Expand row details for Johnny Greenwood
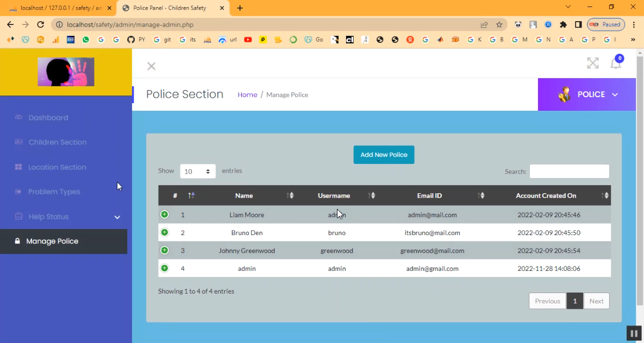Viewport: 644px width, 343px height. 165,250
